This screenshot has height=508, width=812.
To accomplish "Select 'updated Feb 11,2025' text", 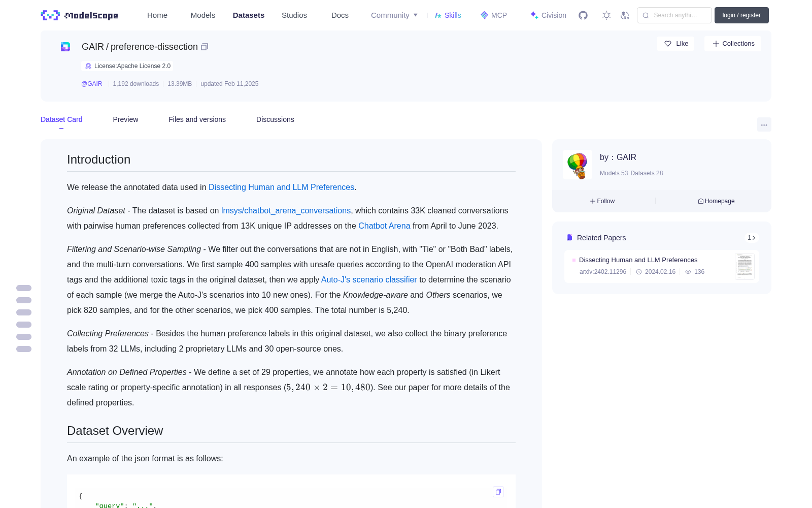I will pos(229,84).
